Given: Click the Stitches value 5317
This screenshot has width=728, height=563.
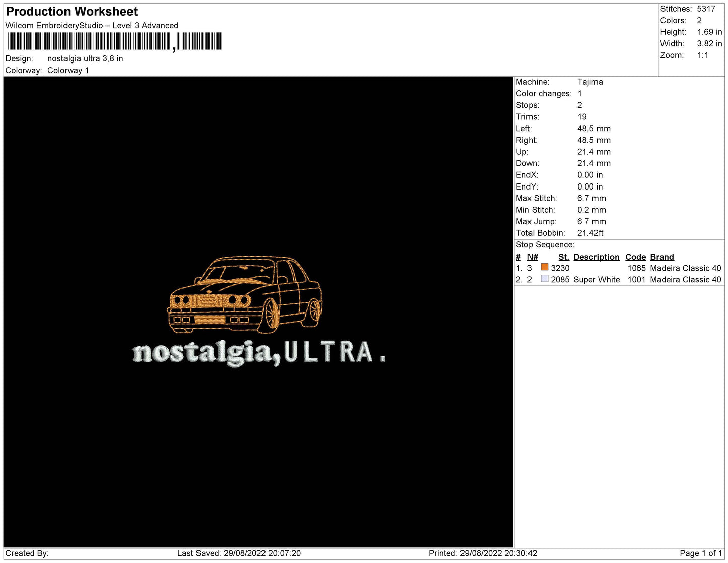Looking at the screenshot, I should coord(706,9).
